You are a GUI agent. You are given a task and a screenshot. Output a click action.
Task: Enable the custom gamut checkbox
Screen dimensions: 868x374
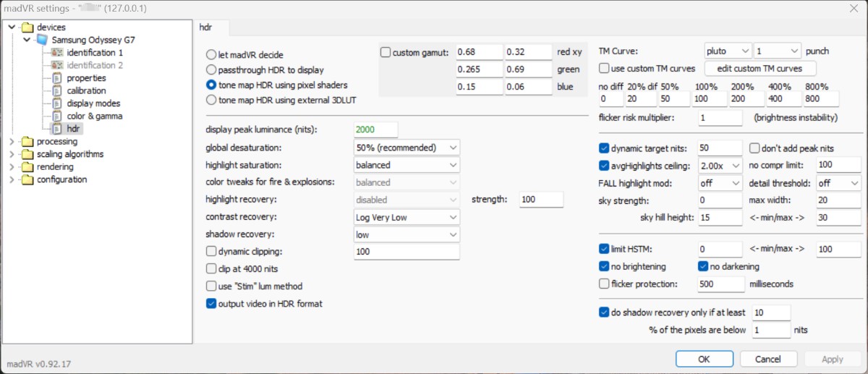(x=386, y=52)
